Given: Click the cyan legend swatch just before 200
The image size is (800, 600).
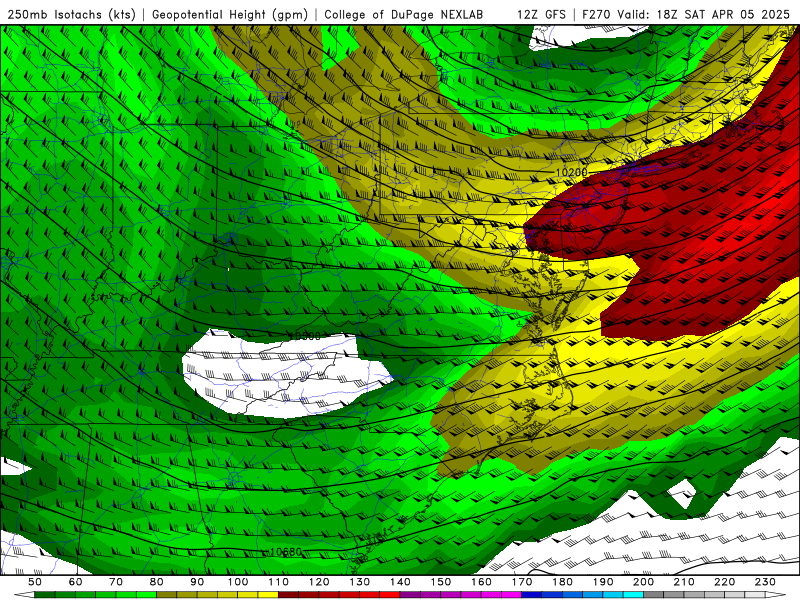Looking at the screenshot, I should pyautogui.click(x=633, y=595).
